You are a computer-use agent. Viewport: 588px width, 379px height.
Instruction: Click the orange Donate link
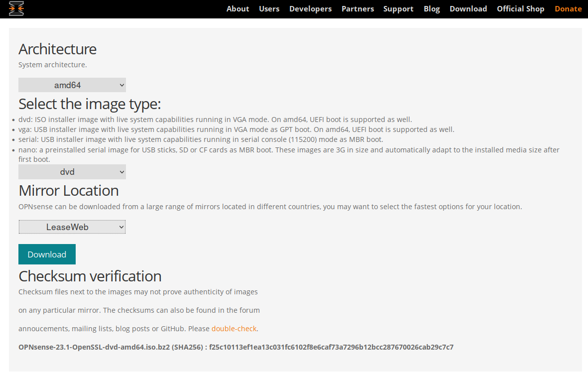[x=568, y=8]
